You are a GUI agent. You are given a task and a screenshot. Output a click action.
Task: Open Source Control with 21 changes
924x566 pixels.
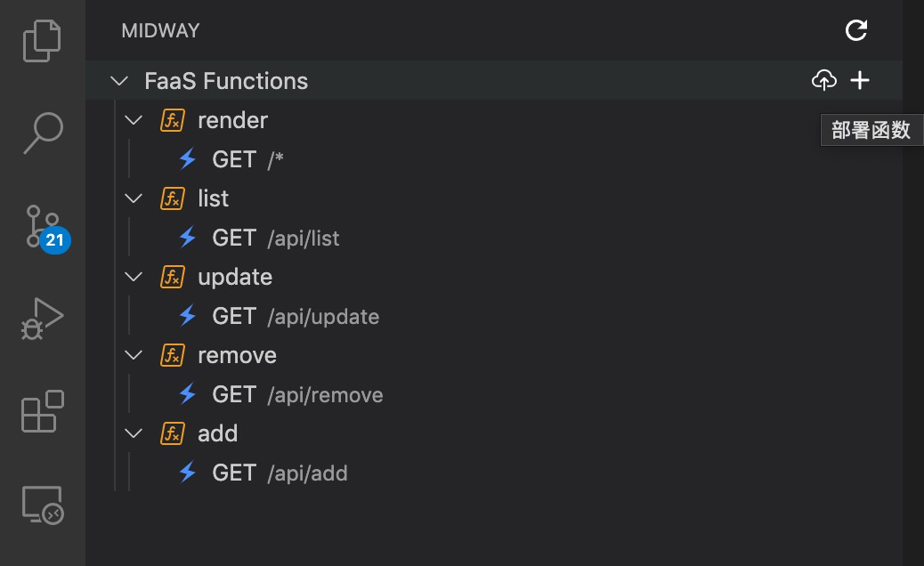point(42,226)
